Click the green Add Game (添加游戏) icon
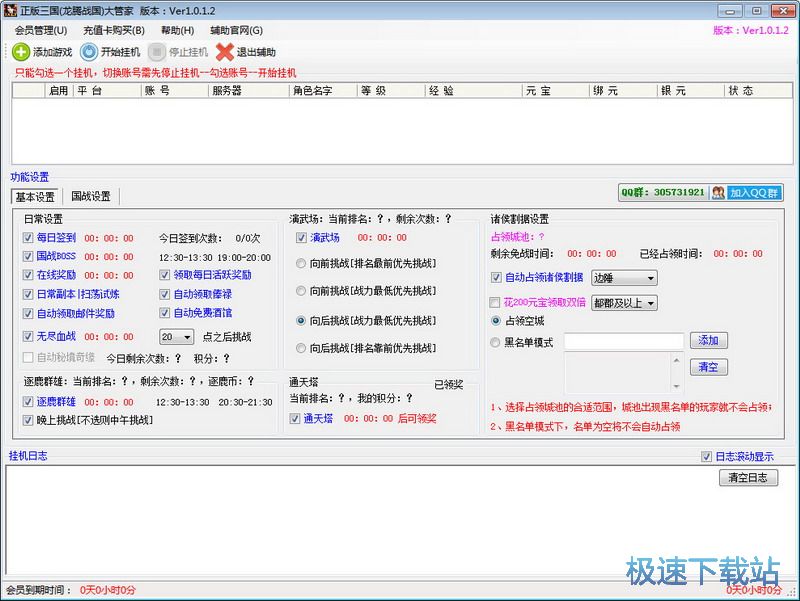This screenshot has height=601, width=800. [x=21, y=52]
